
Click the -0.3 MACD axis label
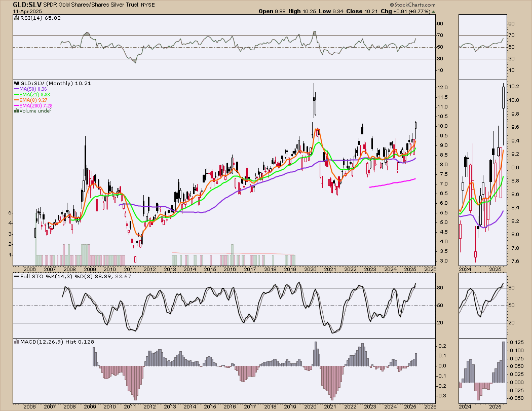click(442, 396)
